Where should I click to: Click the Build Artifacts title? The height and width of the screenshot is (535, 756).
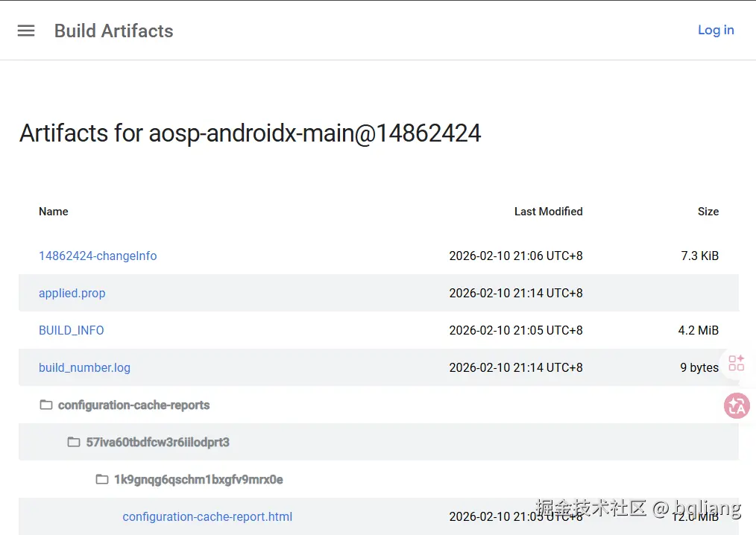click(114, 31)
